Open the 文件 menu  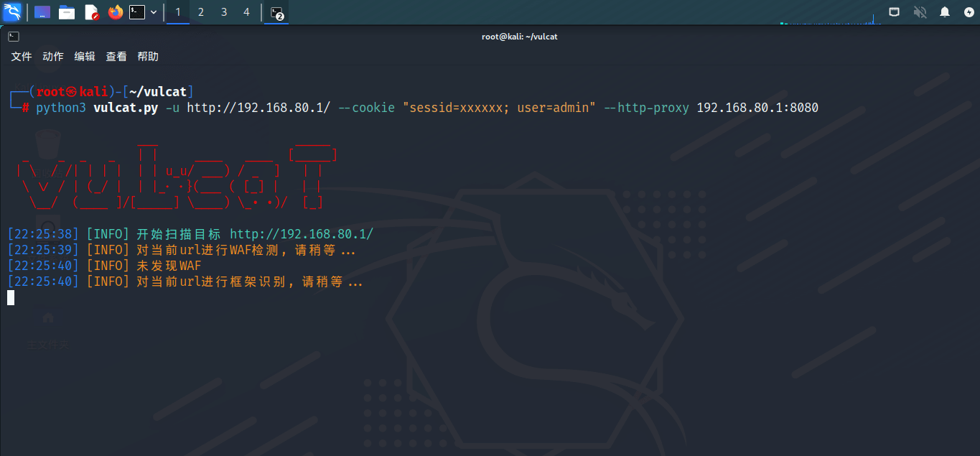pos(22,57)
